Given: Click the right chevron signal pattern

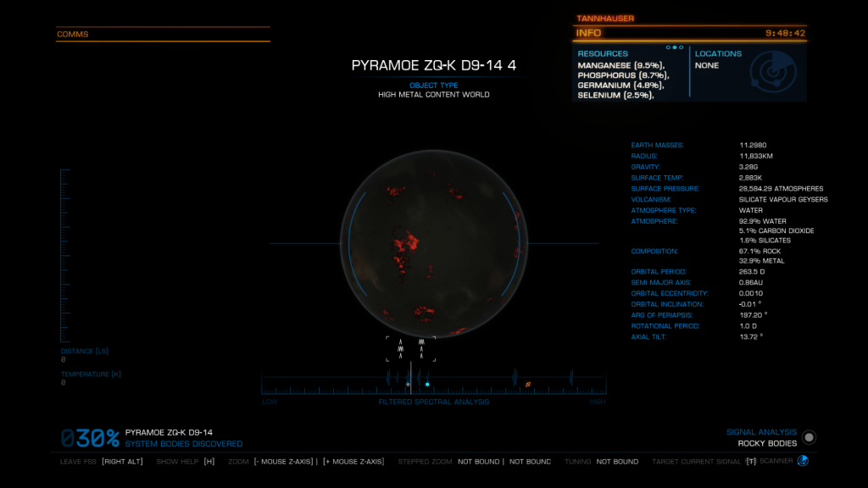Looking at the screenshot, I should coord(421,349).
